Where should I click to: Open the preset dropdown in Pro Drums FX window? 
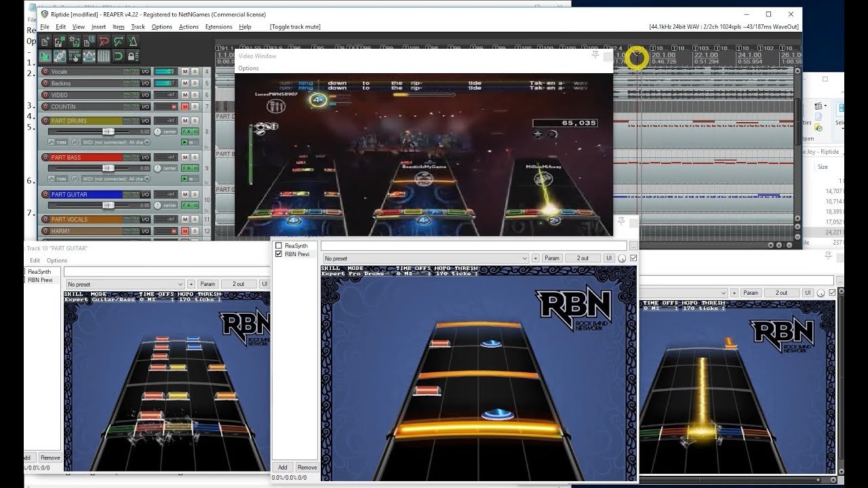(425, 258)
